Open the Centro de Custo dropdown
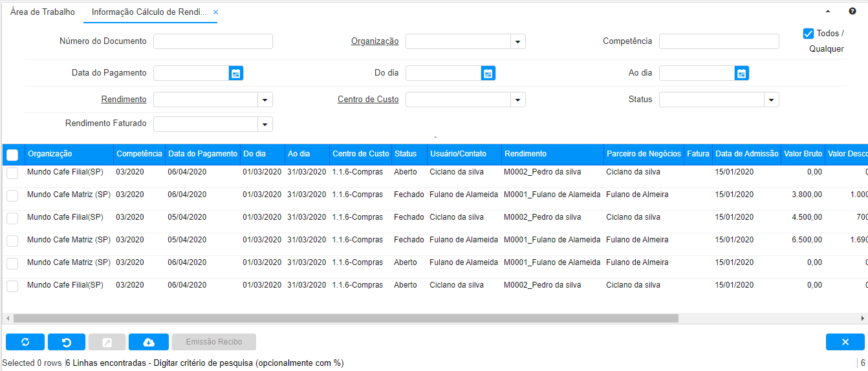 (517, 100)
